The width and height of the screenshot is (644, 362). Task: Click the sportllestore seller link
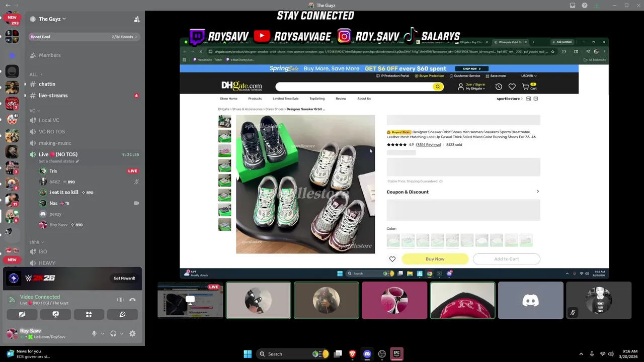tap(508, 99)
